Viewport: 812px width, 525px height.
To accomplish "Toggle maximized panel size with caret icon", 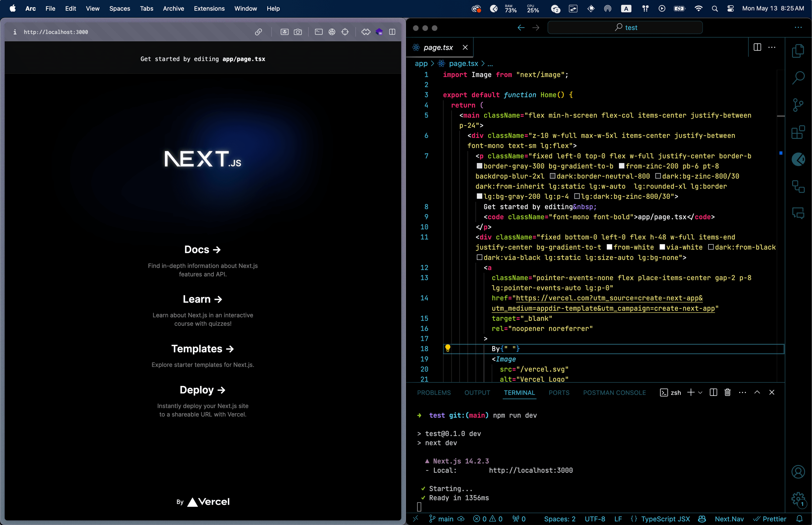I will [x=757, y=392].
